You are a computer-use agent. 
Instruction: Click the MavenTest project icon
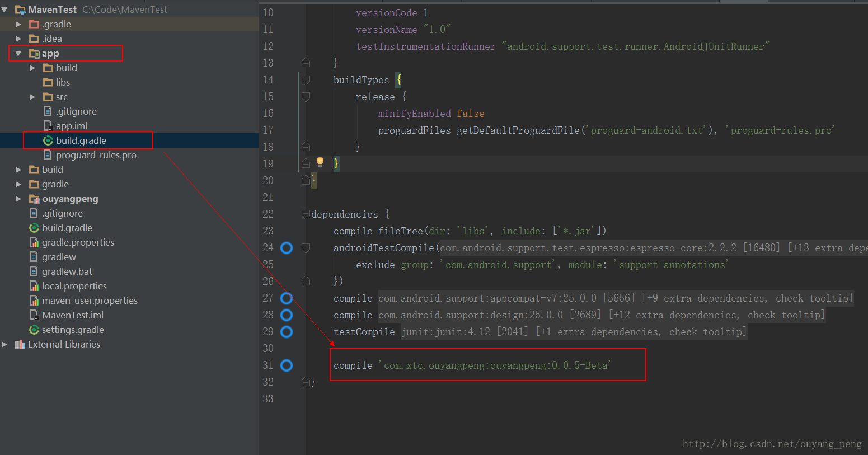tap(20, 10)
